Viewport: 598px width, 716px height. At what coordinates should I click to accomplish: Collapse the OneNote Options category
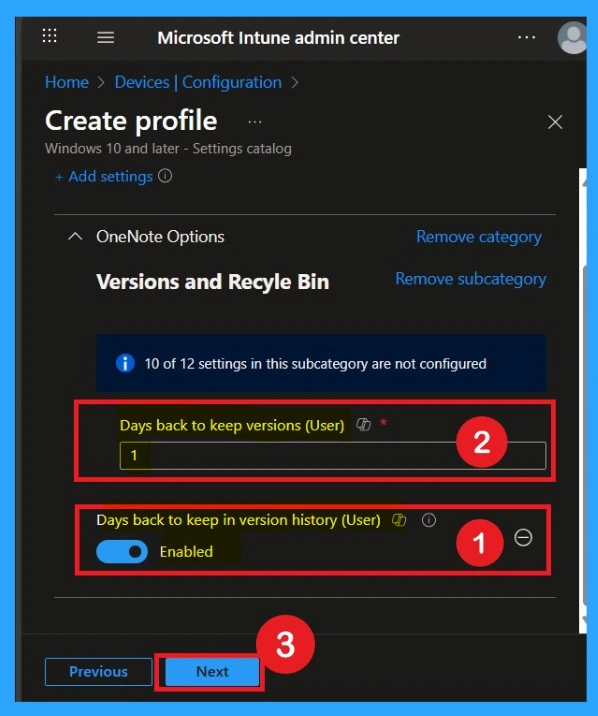75,237
